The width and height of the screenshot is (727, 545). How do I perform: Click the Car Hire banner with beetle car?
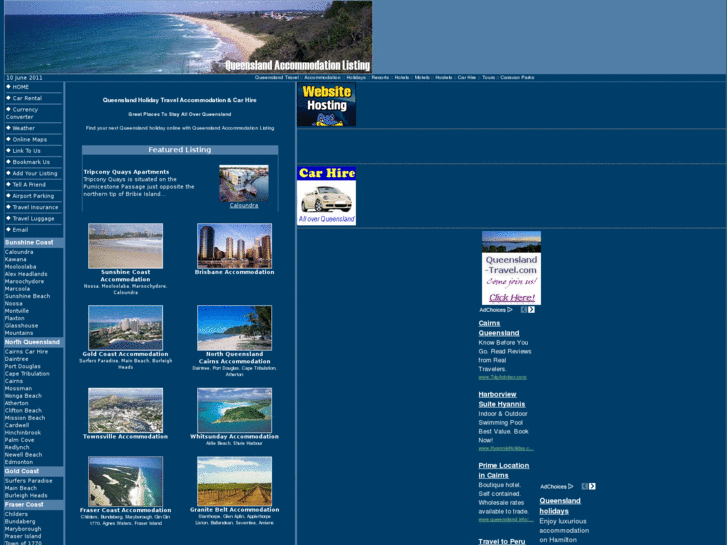(326, 196)
